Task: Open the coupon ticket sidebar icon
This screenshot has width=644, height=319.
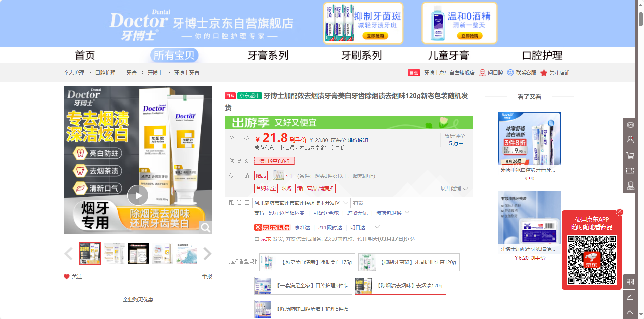Action: (x=630, y=171)
